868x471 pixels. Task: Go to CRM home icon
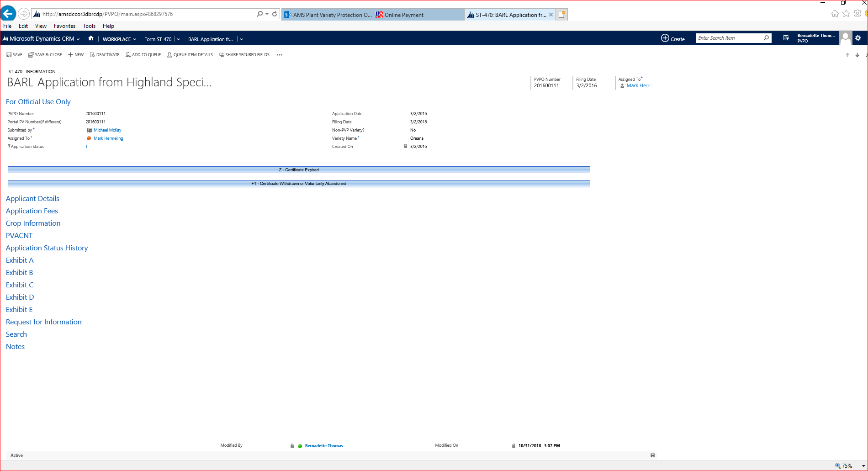coord(91,39)
